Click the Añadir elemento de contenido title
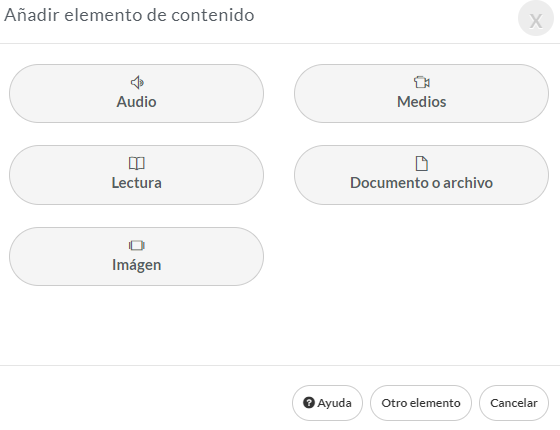Viewport: 560px width, 430px height. click(129, 15)
